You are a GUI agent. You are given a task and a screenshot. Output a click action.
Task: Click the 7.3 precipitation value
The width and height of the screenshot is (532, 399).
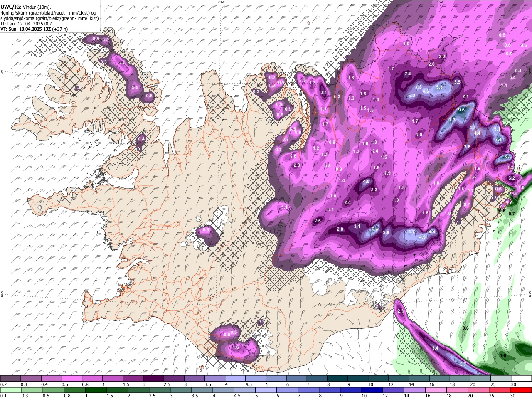[x=452, y=120]
